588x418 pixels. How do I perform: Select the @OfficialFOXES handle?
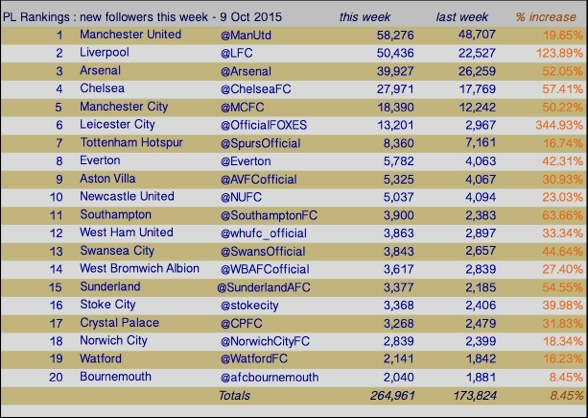point(264,125)
